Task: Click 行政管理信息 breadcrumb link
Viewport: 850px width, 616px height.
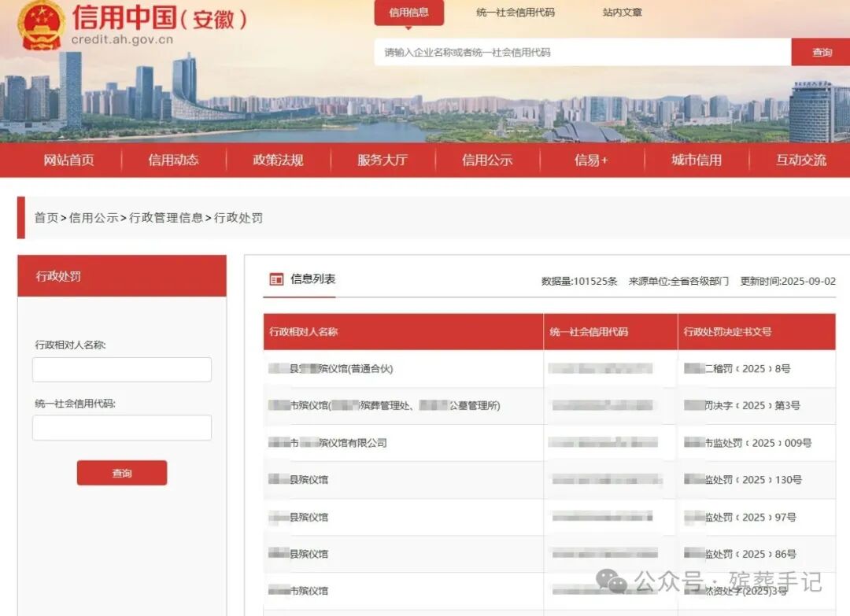Action: (x=166, y=218)
